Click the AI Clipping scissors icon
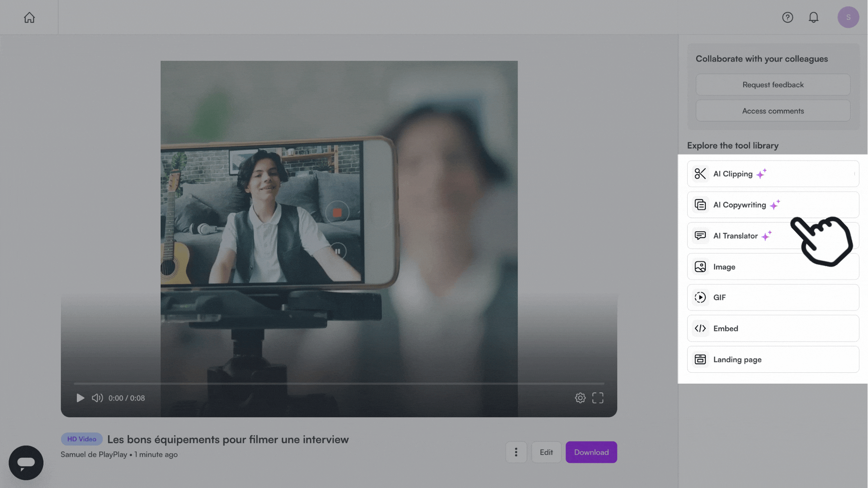868x488 pixels. (700, 174)
